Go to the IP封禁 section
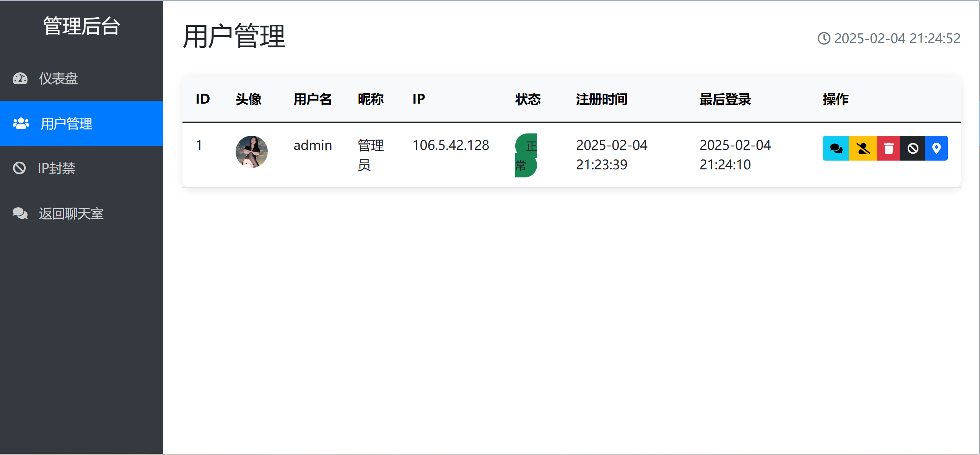 pyautogui.click(x=56, y=169)
